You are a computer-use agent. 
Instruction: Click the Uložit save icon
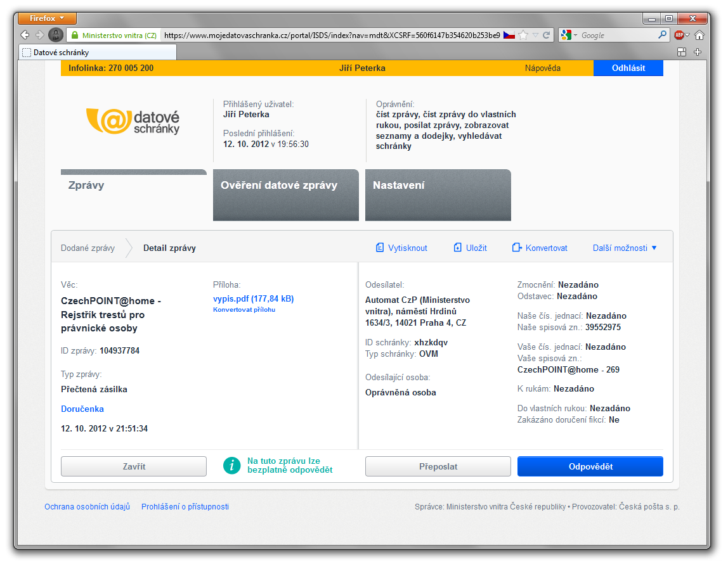tap(458, 248)
